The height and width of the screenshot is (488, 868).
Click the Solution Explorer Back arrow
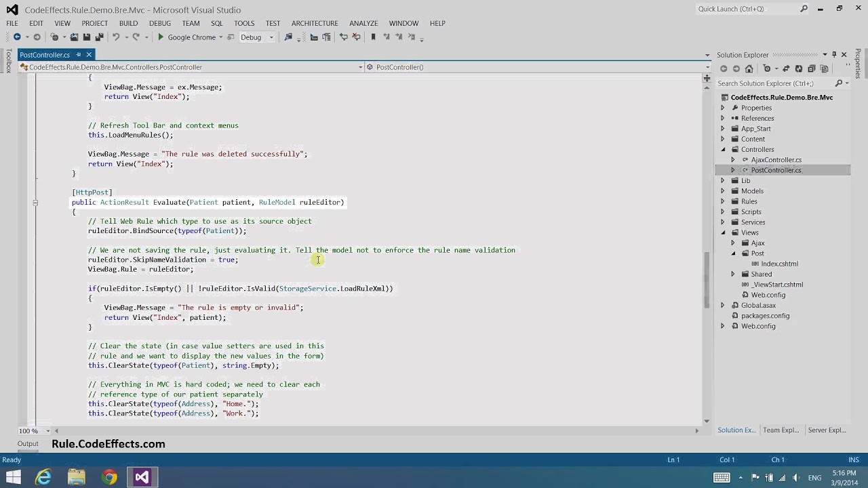pos(724,68)
